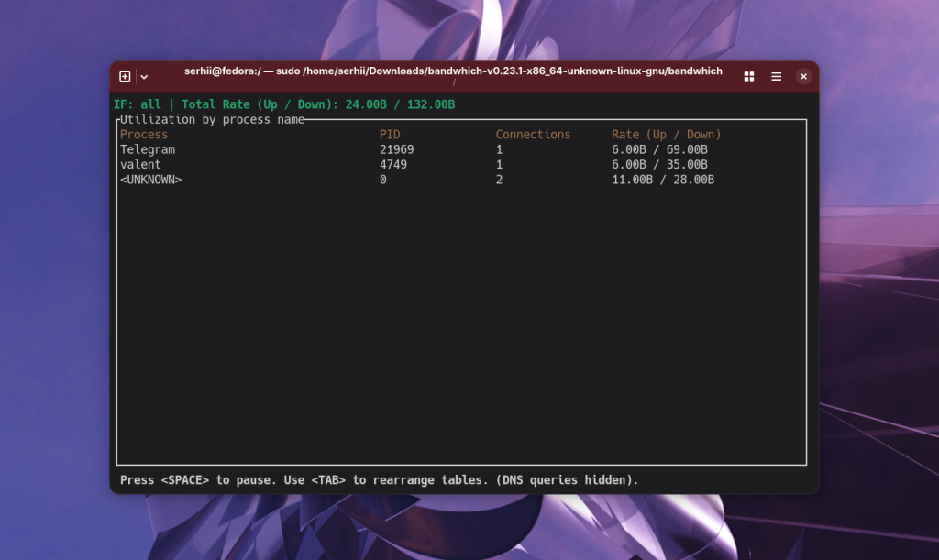Click Telegram's PID 21969

point(396,149)
